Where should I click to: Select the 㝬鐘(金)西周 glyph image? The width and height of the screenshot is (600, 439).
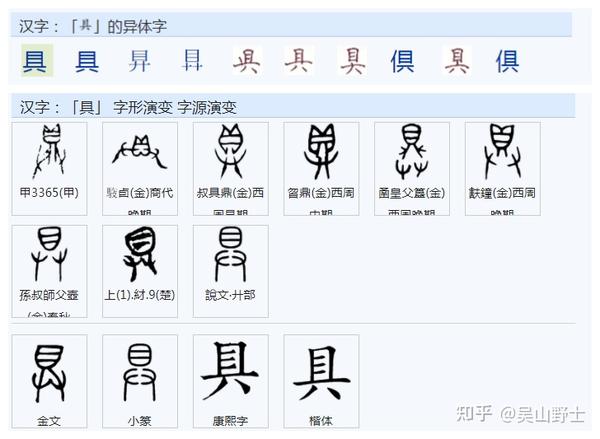[503, 169]
